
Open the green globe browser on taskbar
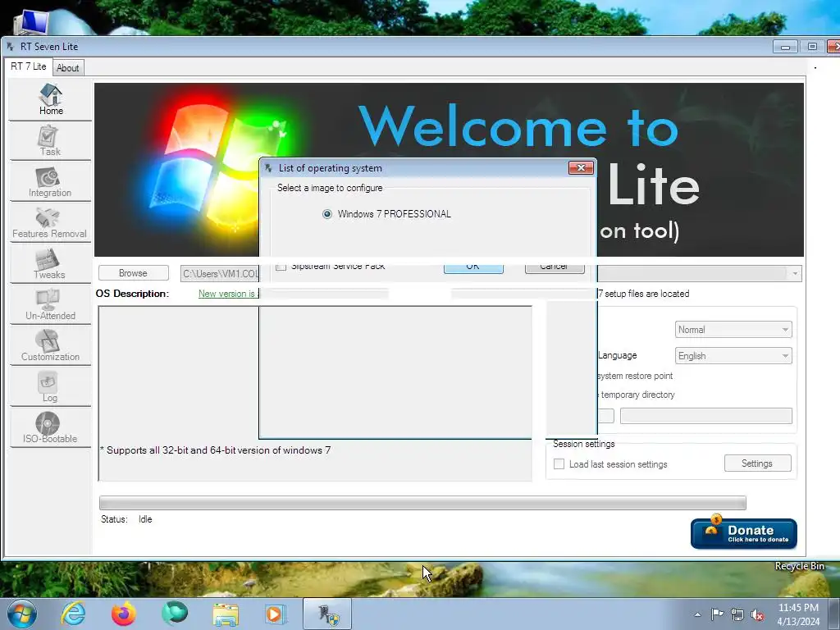point(175,614)
